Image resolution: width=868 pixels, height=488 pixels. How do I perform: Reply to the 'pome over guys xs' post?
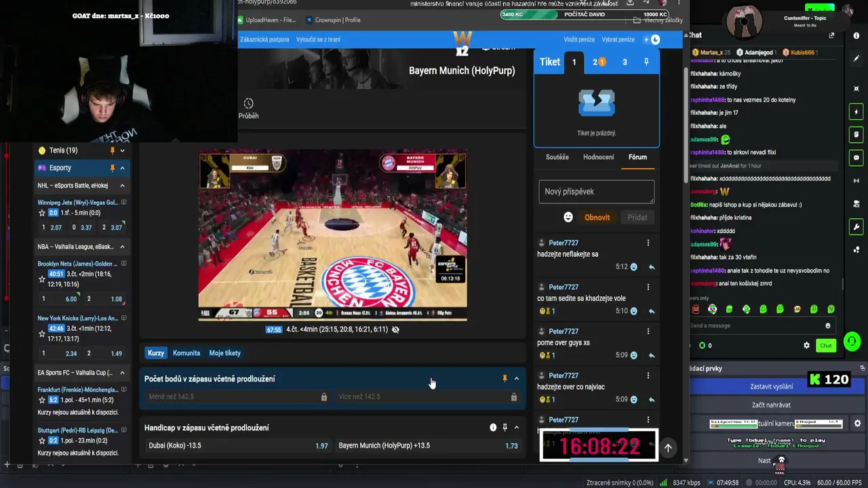[652, 355]
